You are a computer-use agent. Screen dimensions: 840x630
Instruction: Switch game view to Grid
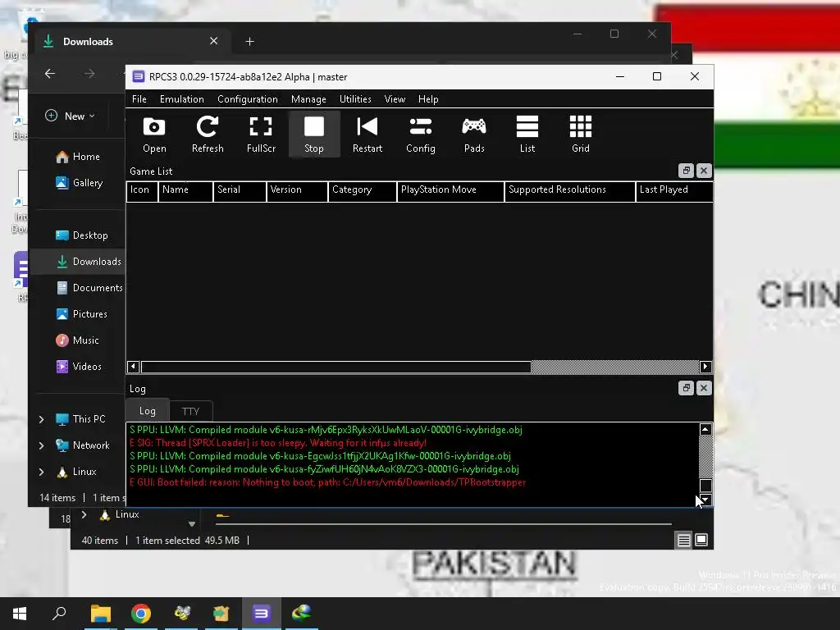tap(581, 135)
